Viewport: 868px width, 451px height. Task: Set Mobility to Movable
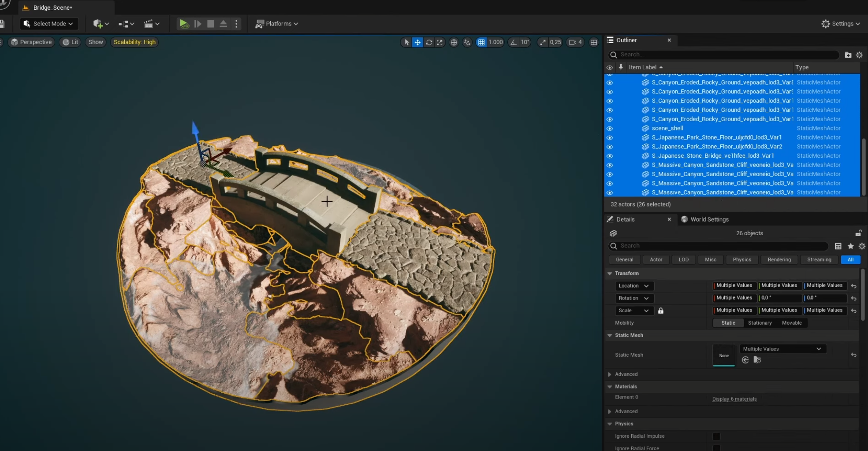coord(792,323)
